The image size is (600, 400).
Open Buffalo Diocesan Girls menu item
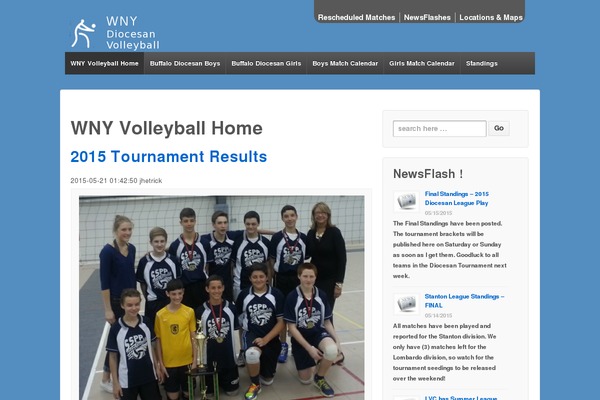coord(266,64)
